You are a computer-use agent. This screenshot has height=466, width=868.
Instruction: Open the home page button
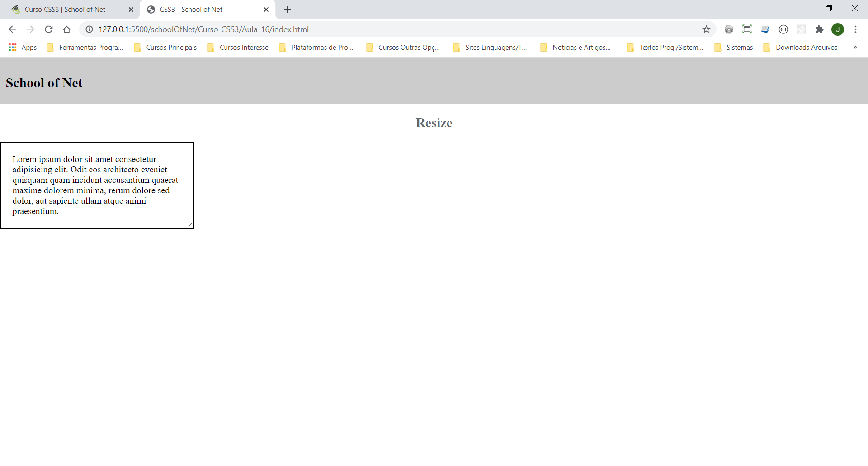click(x=66, y=29)
